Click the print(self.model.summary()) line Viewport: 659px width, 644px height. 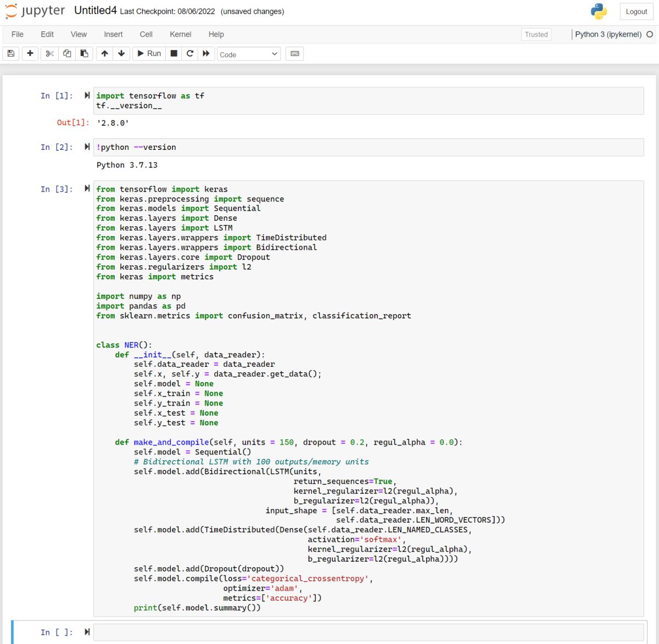pos(197,608)
